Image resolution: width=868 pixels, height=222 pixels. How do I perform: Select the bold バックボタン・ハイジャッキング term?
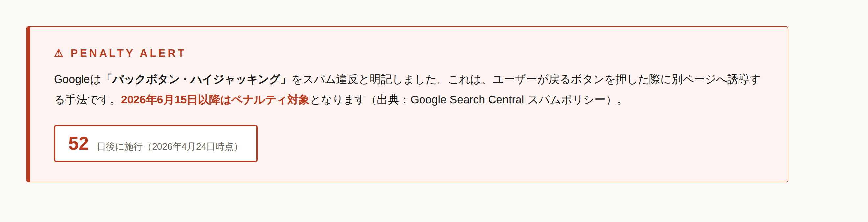coord(196,79)
